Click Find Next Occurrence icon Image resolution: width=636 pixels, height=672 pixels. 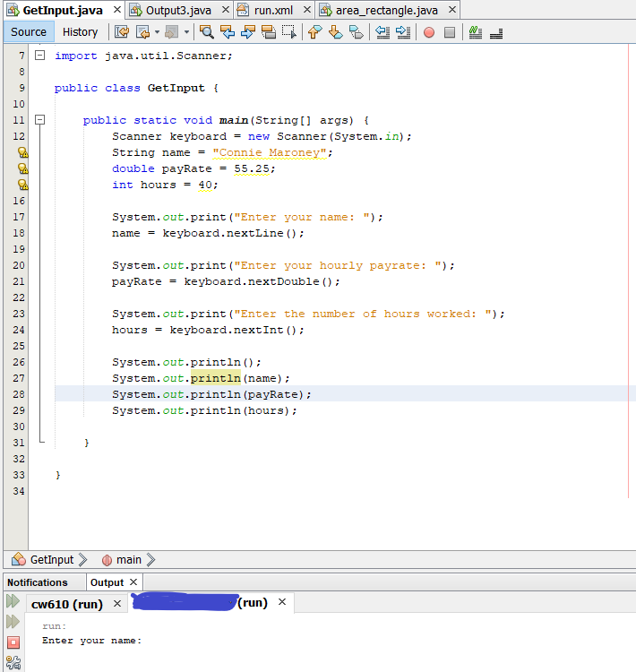(x=248, y=32)
